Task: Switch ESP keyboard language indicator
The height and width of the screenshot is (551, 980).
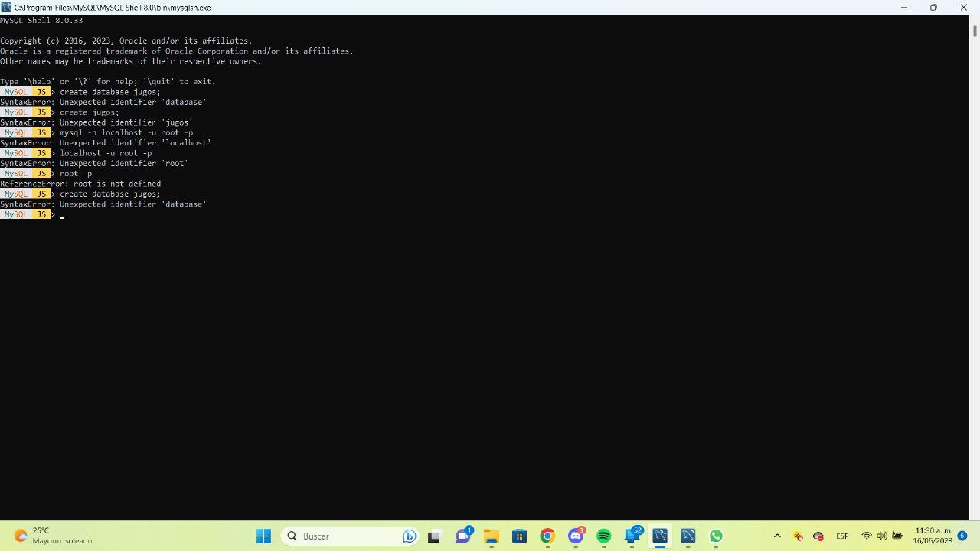Action: (x=842, y=536)
